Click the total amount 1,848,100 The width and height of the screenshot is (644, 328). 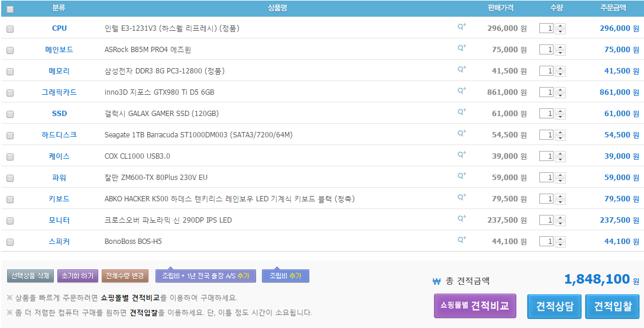tap(597, 279)
